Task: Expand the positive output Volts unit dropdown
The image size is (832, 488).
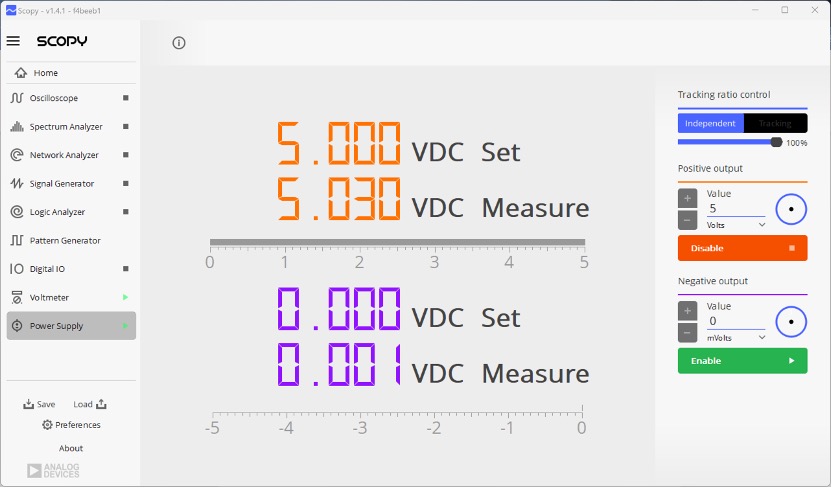Action: [736, 225]
